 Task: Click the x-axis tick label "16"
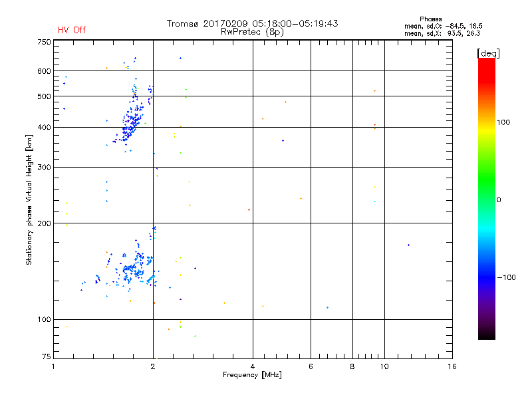[452, 366]
